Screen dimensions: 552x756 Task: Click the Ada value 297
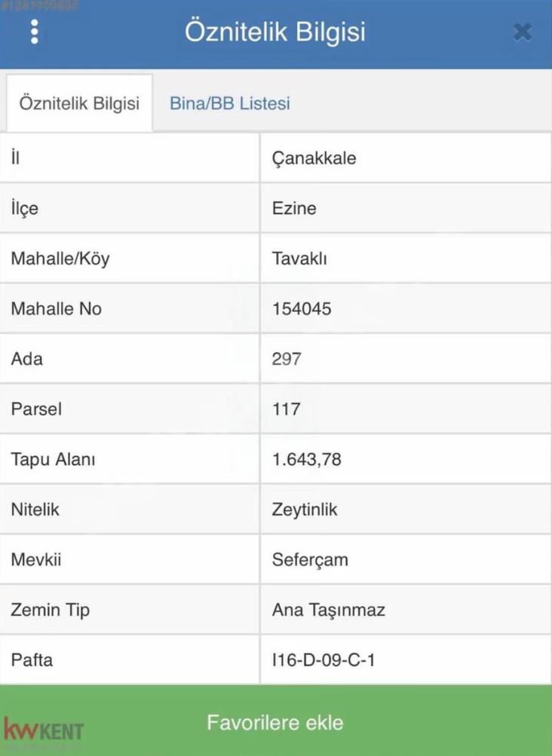click(287, 359)
